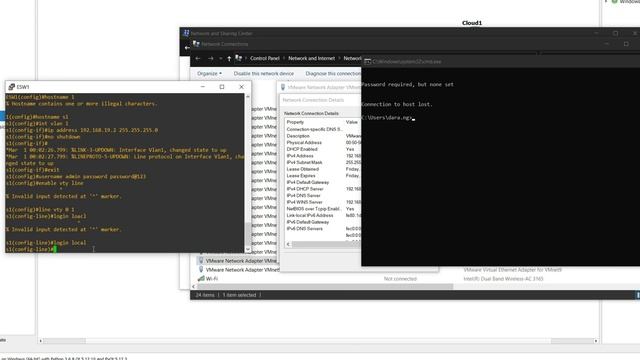Image resolution: width=640 pixels, height=360 pixels.
Task: Click the Not connected status text for Wi-Fi
Action: [x=400, y=279]
